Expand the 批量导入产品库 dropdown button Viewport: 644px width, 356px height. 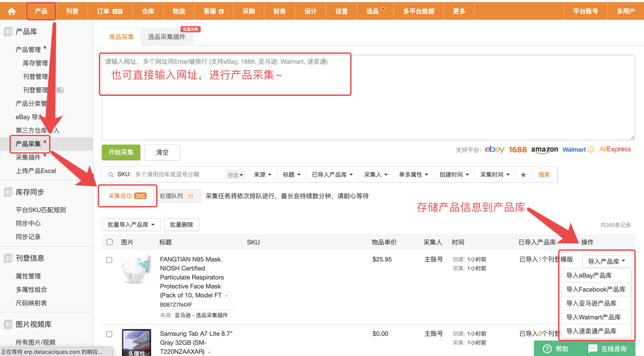(x=131, y=225)
